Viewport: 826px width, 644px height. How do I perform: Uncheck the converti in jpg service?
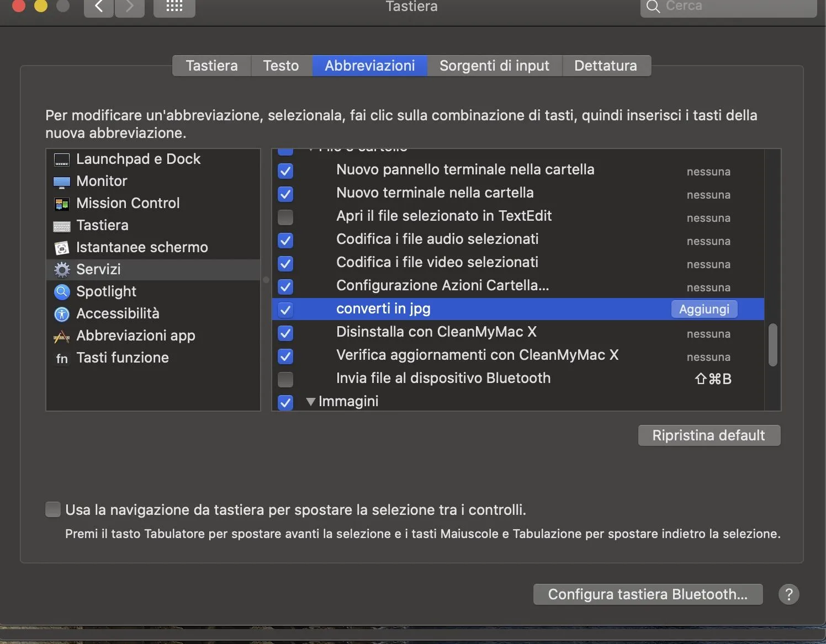tap(285, 310)
